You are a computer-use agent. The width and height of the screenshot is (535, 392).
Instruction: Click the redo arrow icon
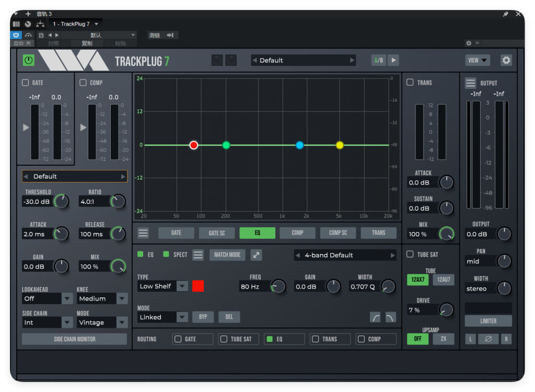coord(231,61)
